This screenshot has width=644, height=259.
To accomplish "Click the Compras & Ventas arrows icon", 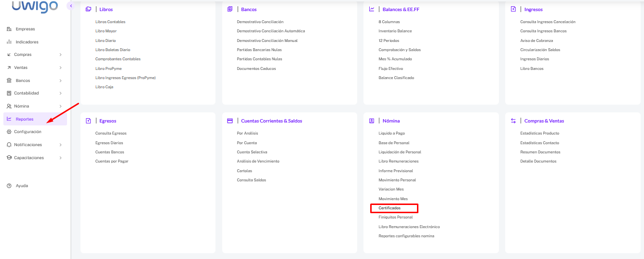I will (513, 121).
